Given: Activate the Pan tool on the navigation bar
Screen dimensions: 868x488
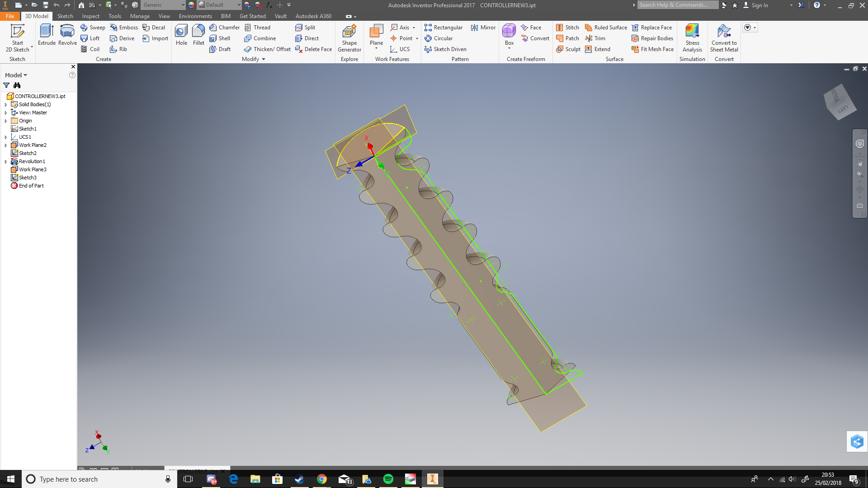Looking at the screenshot, I should click(860, 163).
